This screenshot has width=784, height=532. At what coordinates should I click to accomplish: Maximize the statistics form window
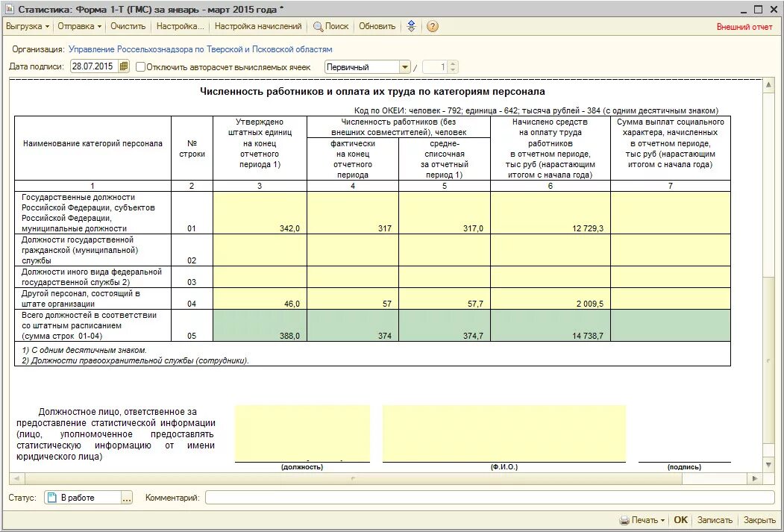(x=759, y=9)
